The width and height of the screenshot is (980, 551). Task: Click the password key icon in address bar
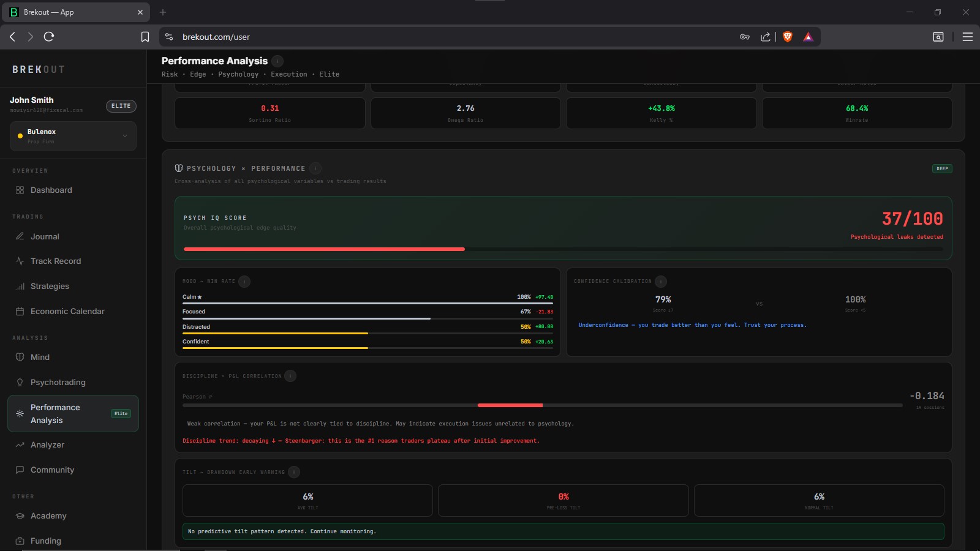click(745, 37)
